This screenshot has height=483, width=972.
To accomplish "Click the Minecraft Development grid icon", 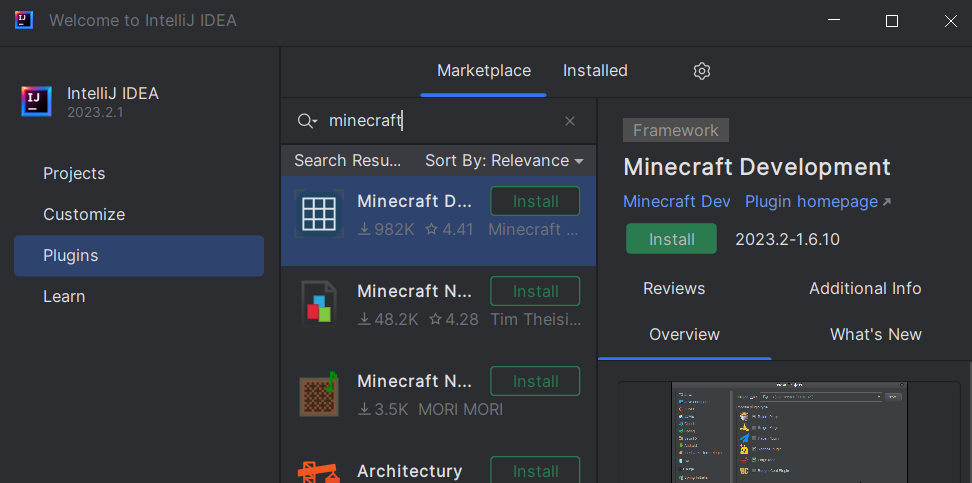I will 319,214.
